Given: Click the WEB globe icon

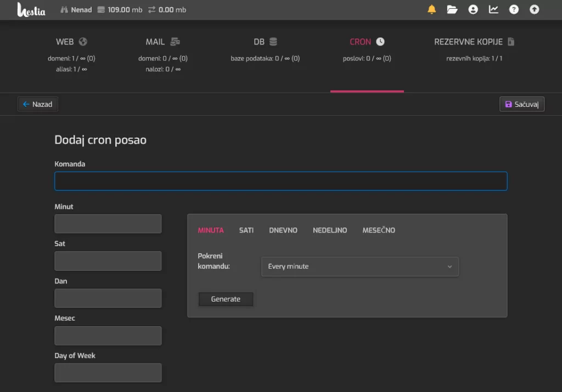Looking at the screenshot, I should tap(83, 42).
